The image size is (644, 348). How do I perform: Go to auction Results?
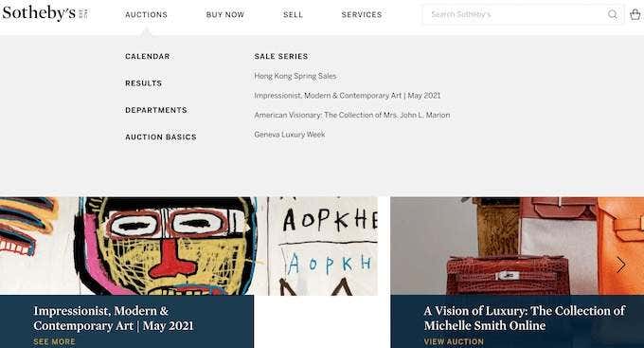(x=143, y=83)
